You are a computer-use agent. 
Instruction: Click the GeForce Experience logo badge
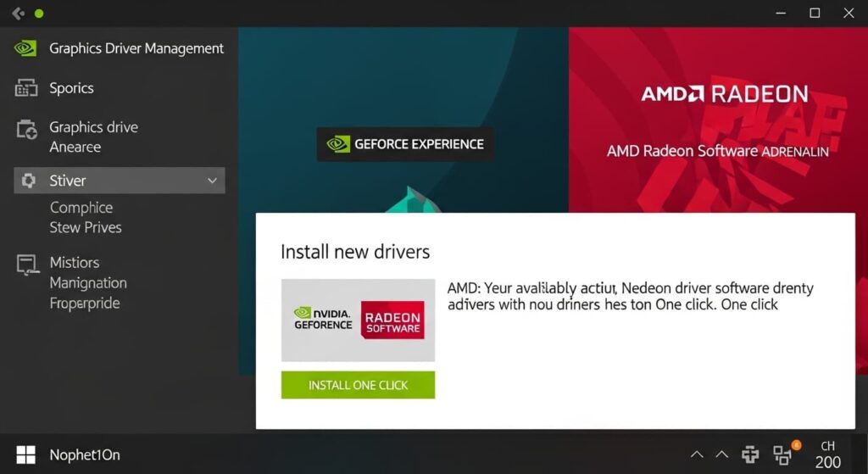click(x=405, y=144)
